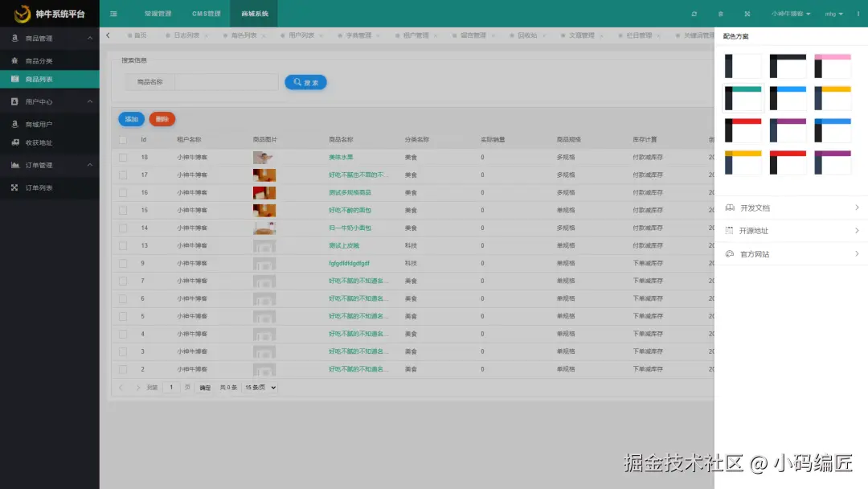Switch to the CMS管理 top menu
868x489 pixels.
coord(206,14)
